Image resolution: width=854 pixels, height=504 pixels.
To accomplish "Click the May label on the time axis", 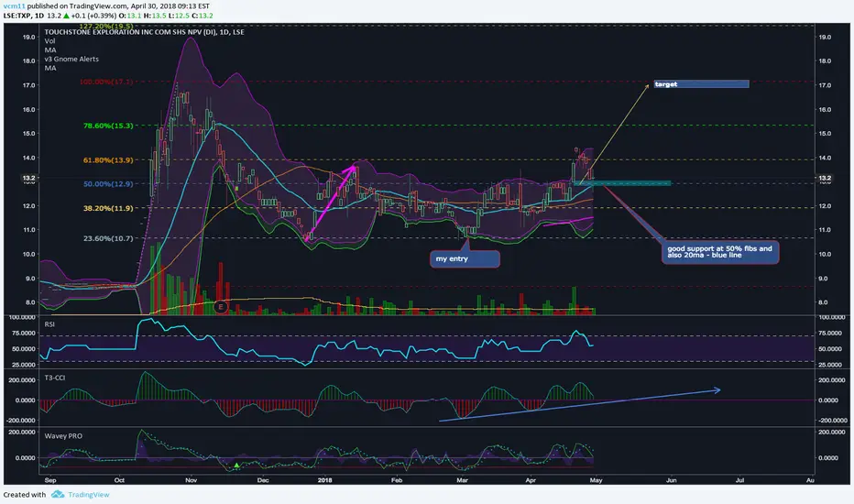I will click(596, 480).
